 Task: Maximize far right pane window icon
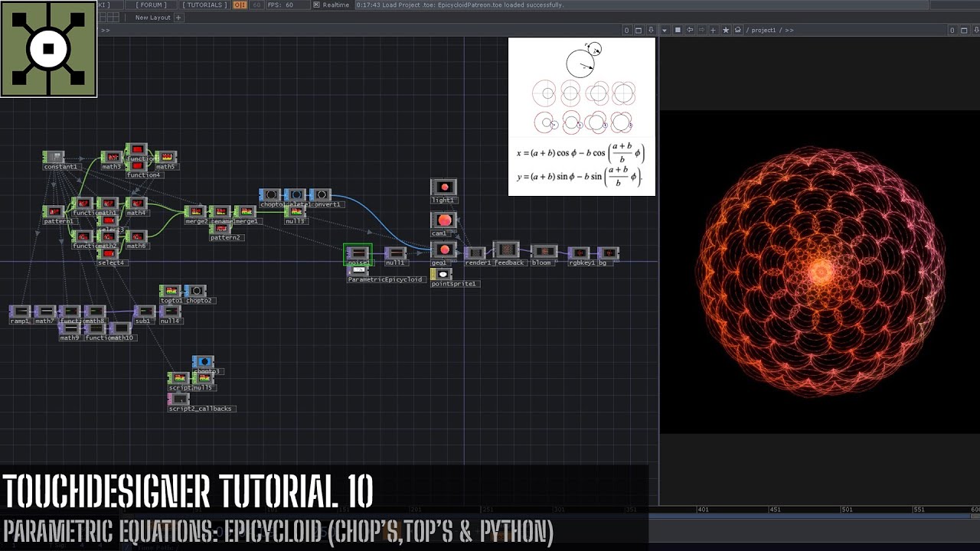(963, 30)
